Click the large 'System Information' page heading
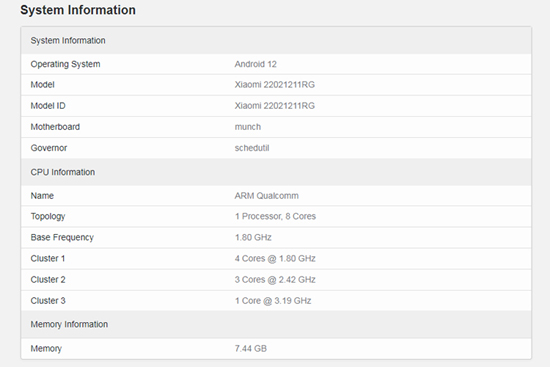 pyautogui.click(x=78, y=10)
